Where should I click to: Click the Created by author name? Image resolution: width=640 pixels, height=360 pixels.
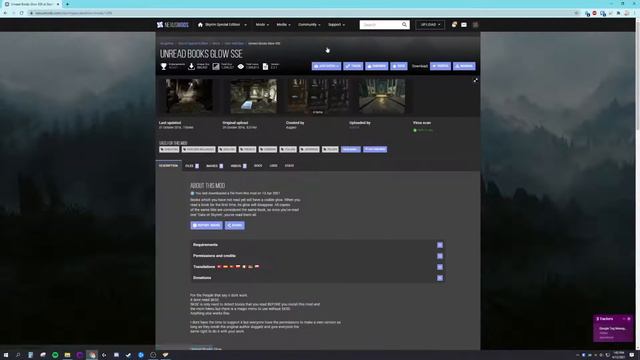click(291, 127)
